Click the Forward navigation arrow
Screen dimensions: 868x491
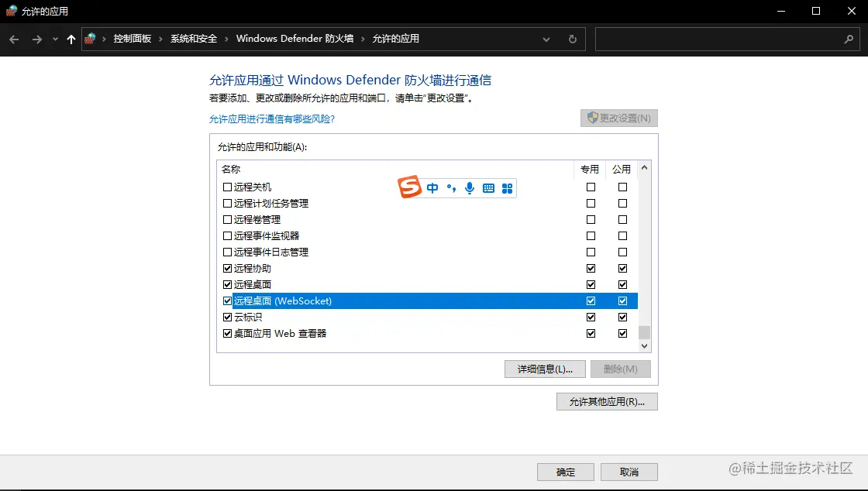(37, 39)
